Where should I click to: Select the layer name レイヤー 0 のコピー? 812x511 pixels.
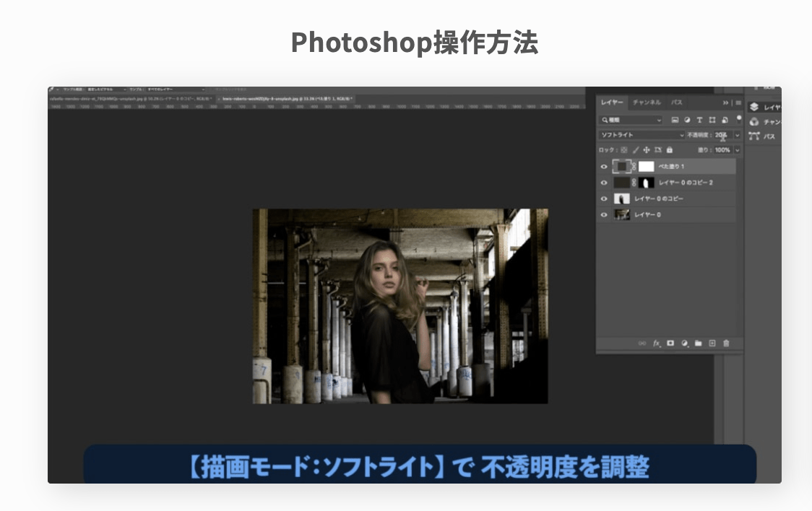click(x=659, y=198)
